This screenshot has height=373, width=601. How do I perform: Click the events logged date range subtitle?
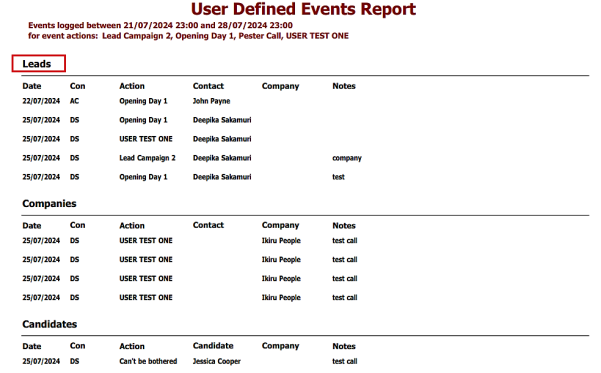(x=160, y=25)
